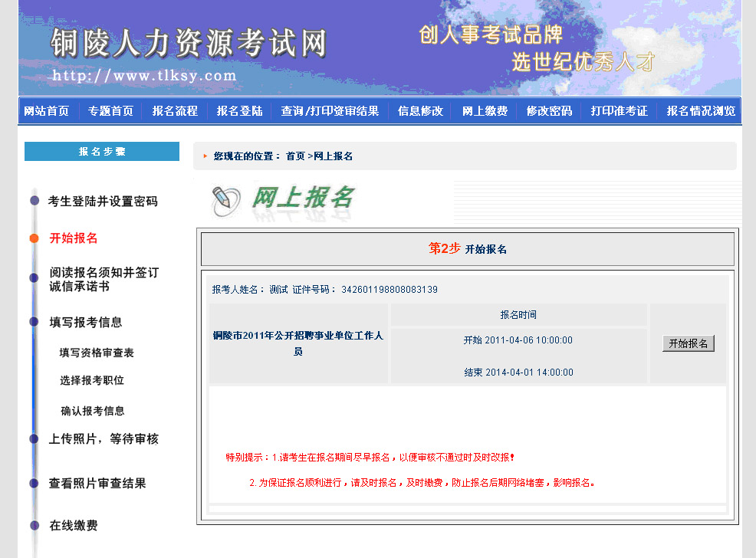Screen dimensions: 756x558
Task: Select the red 开始报名 step in sidebar
Action: tap(74, 238)
